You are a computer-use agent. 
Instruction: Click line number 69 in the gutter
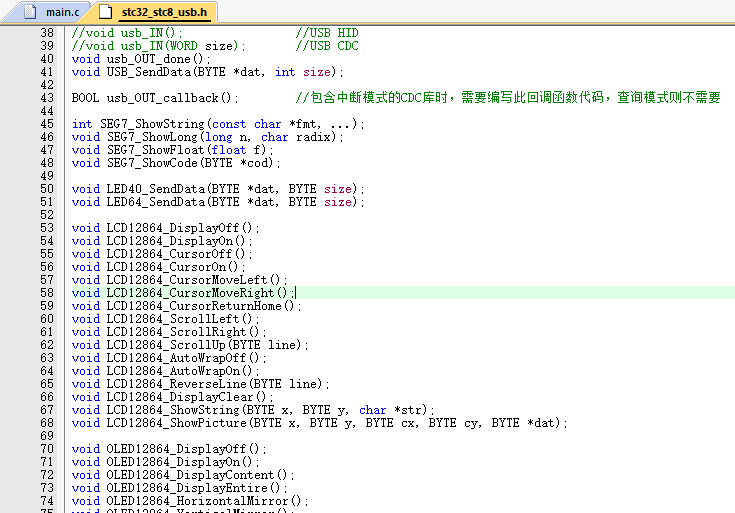coord(47,436)
